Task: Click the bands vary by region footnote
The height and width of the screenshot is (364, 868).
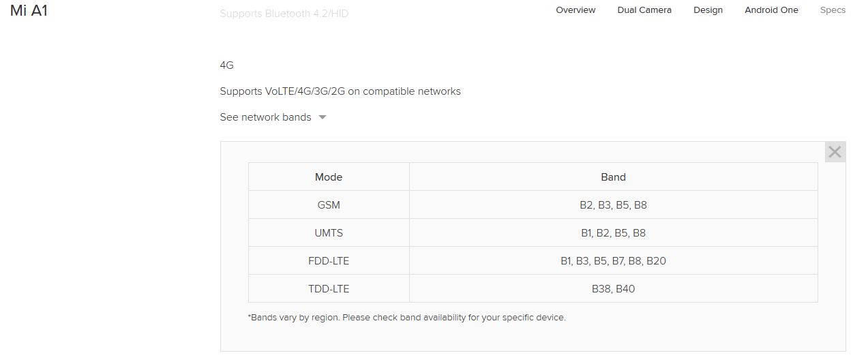Action: point(406,318)
